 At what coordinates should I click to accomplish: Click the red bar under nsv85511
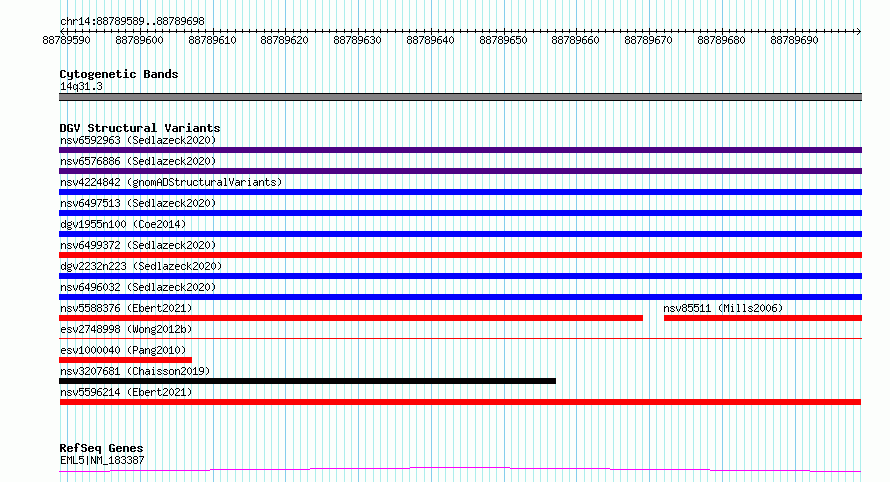point(763,318)
